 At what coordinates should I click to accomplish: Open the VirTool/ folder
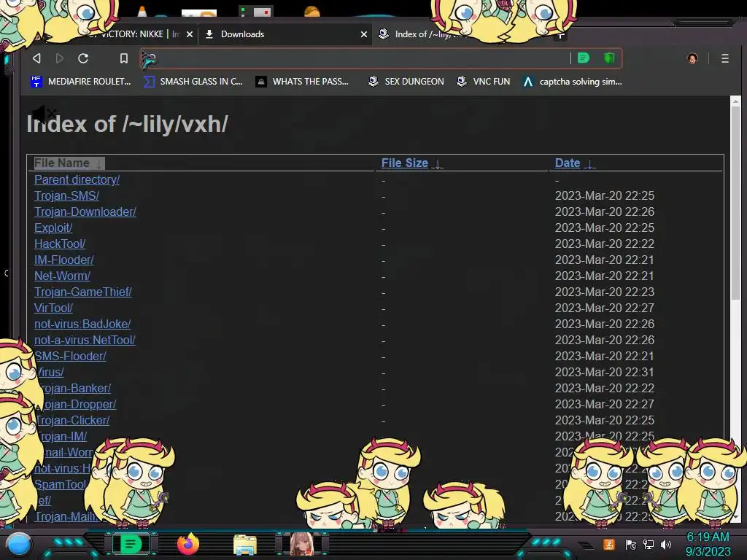tap(53, 308)
